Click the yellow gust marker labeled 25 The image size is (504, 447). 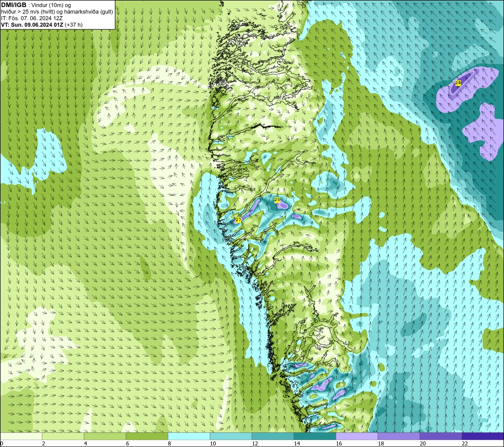click(277, 200)
